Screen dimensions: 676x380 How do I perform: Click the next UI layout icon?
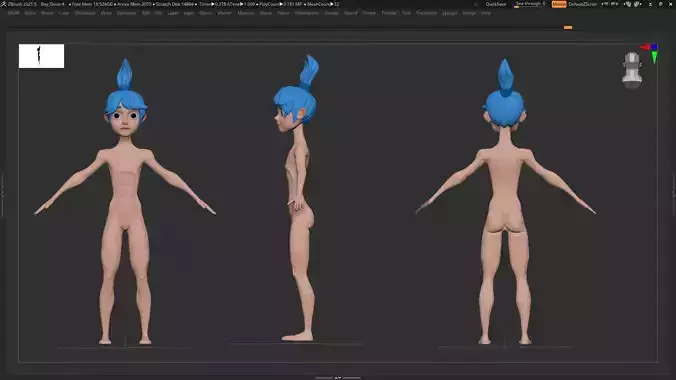[x=614, y=4]
